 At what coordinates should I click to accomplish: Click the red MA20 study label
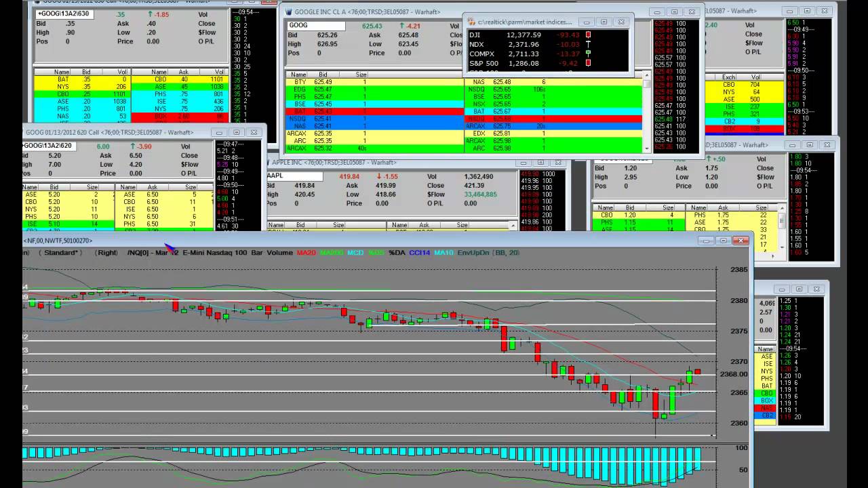point(306,253)
